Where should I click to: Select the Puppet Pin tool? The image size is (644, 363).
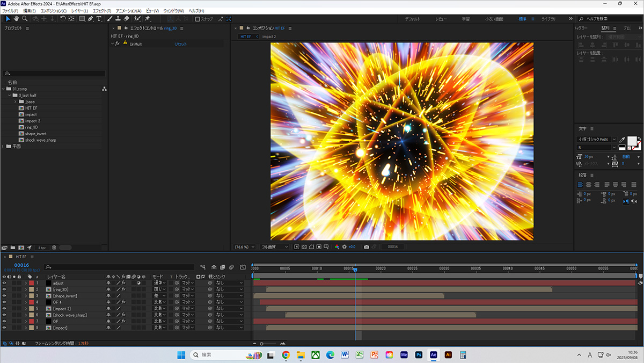(x=148, y=19)
